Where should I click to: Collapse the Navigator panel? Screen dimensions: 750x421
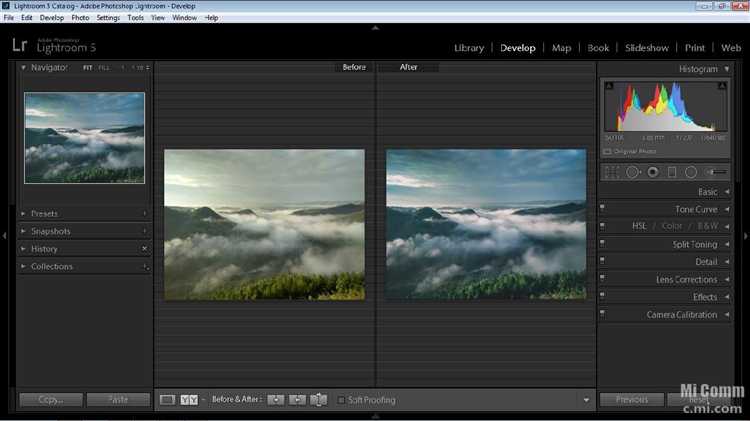(23, 67)
